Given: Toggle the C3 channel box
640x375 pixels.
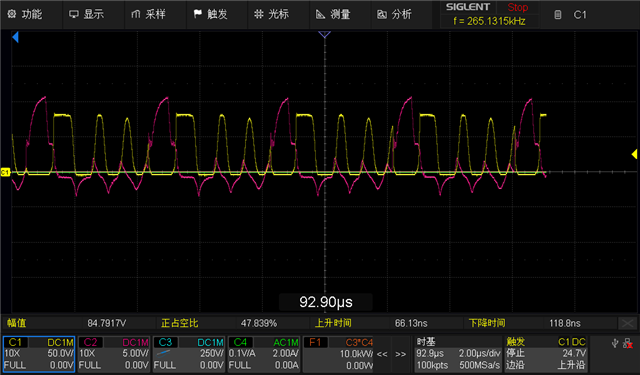Looking at the screenshot, I should click(x=189, y=354).
